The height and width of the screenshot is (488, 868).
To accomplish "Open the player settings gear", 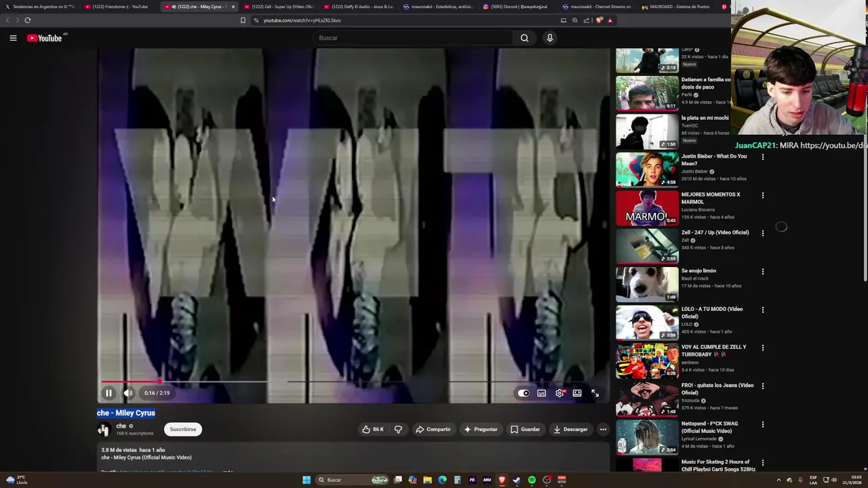I will [x=559, y=393].
